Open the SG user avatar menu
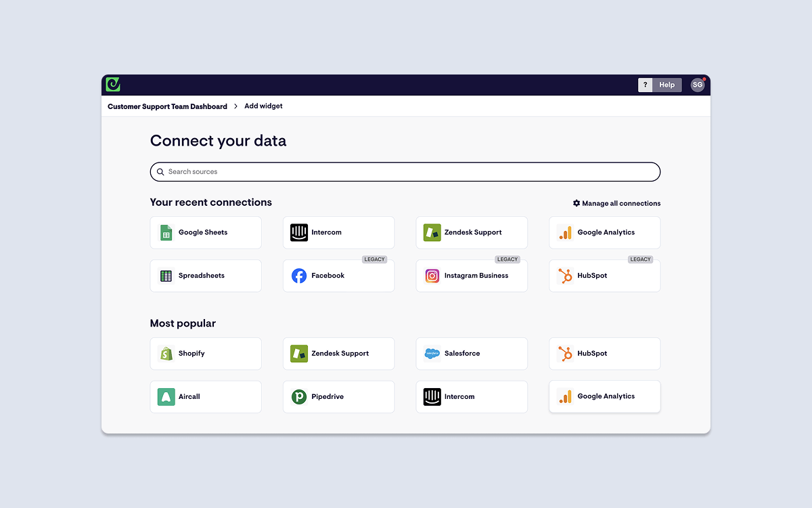This screenshot has height=508, width=812. point(698,85)
